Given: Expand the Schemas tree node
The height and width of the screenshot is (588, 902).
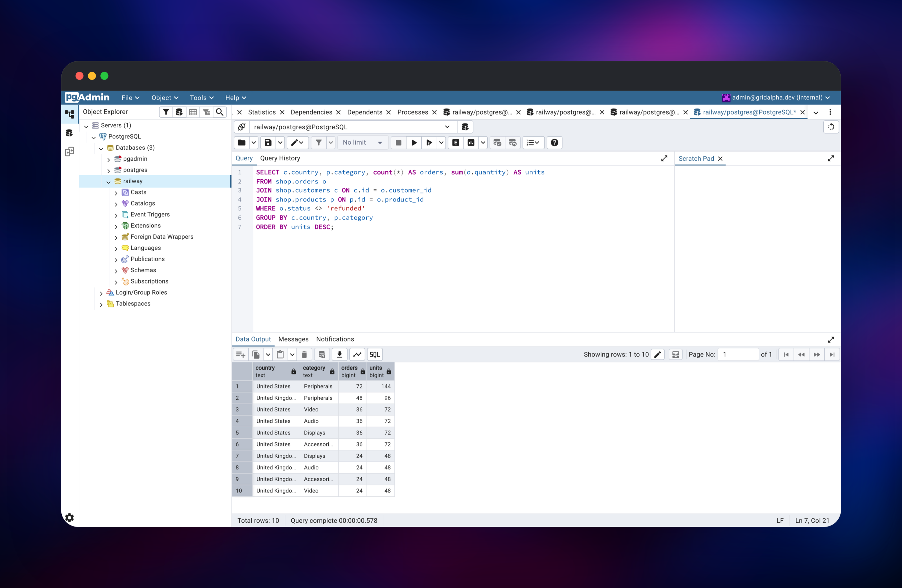Looking at the screenshot, I should click(x=116, y=271).
